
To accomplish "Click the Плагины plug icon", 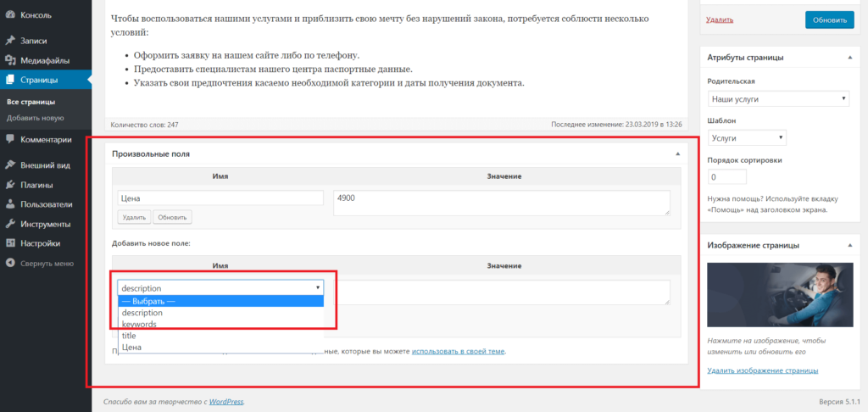I will coord(10,185).
